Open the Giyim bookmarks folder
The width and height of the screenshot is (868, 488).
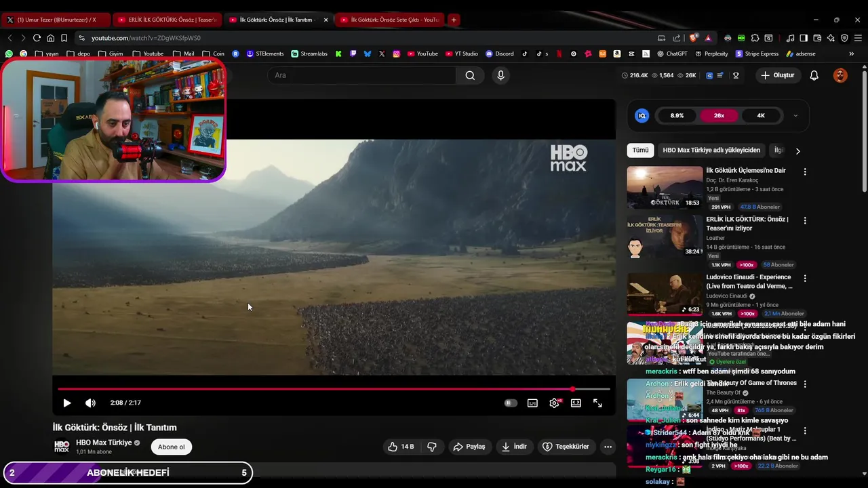coord(111,54)
